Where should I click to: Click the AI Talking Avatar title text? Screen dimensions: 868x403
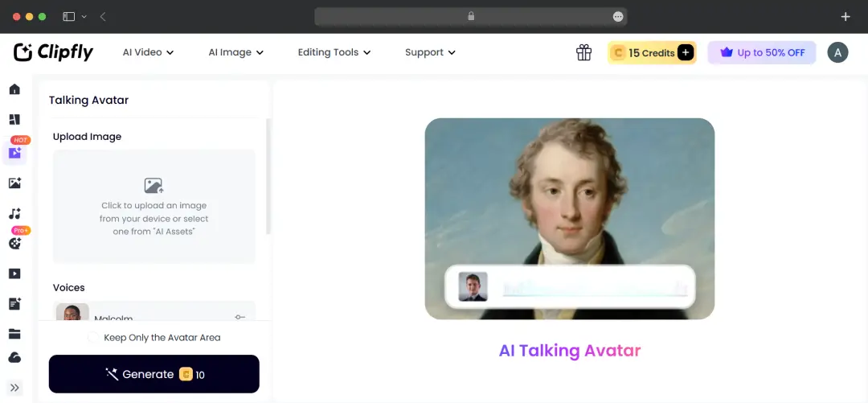click(x=570, y=351)
